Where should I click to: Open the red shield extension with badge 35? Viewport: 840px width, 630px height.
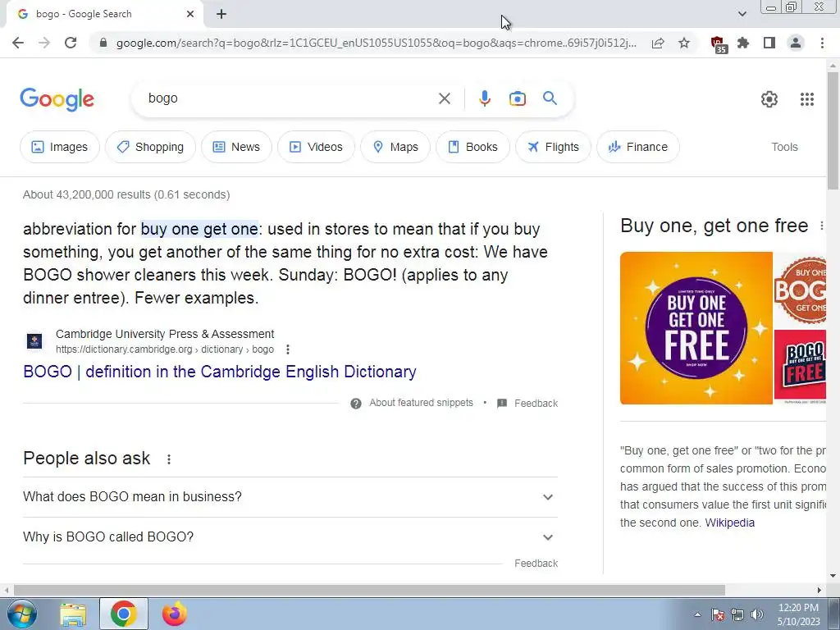718,44
